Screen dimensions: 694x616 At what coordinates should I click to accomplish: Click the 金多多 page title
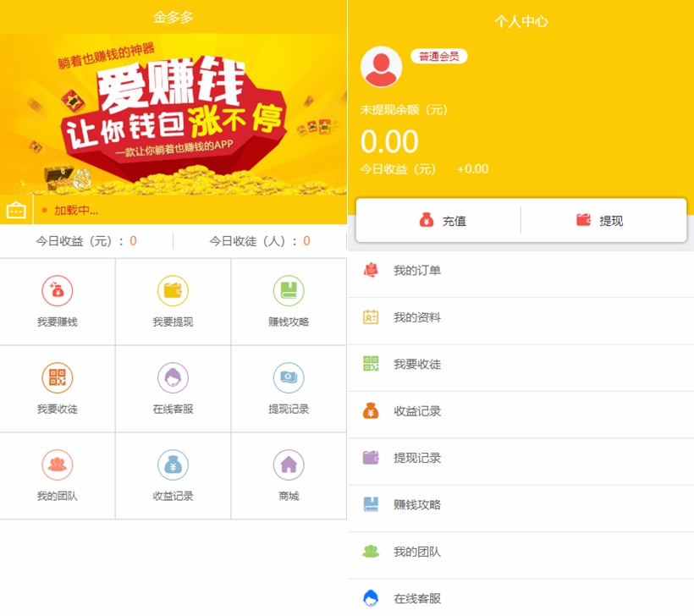coord(173,17)
